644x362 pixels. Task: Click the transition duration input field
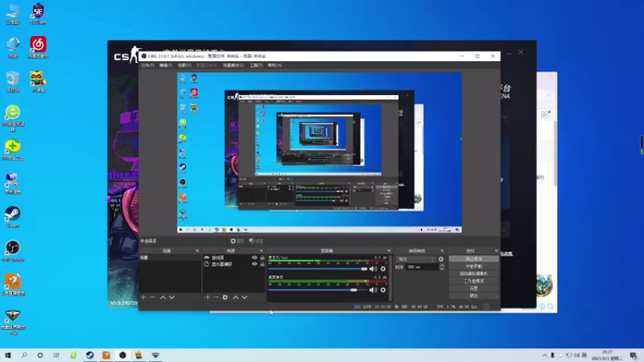422,267
